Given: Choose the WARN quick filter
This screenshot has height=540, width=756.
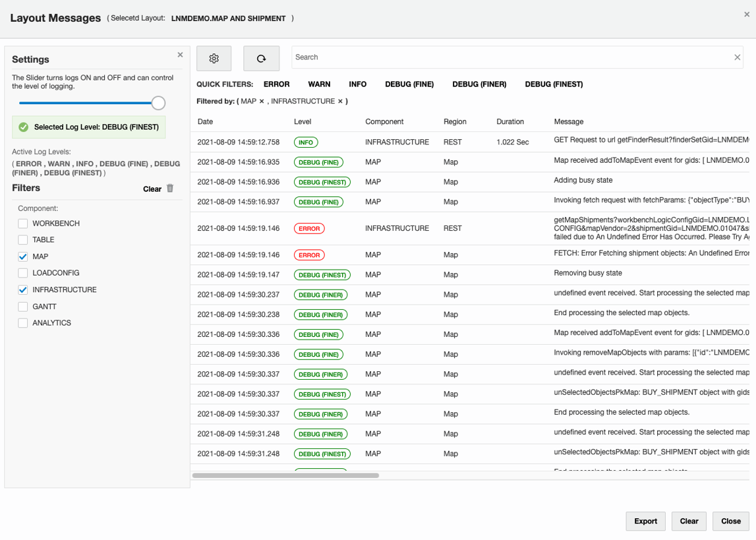Looking at the screenshot, I should 319,84.
